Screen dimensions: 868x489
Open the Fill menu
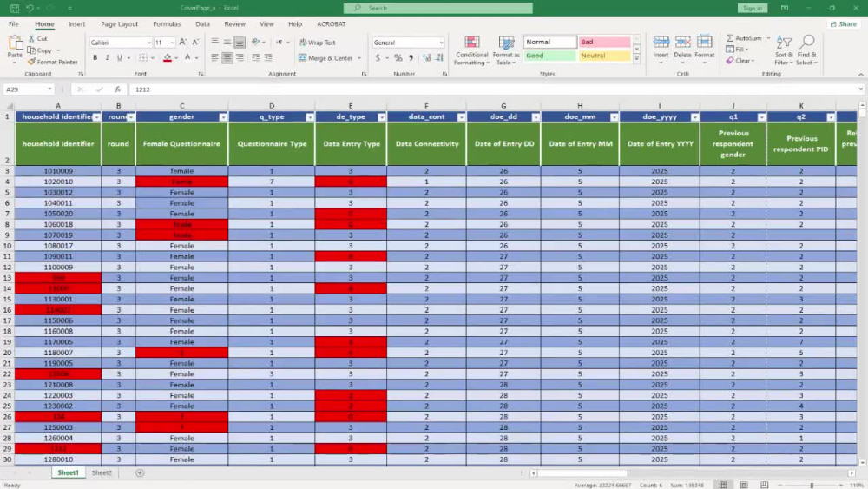click(x=737, y=50)
